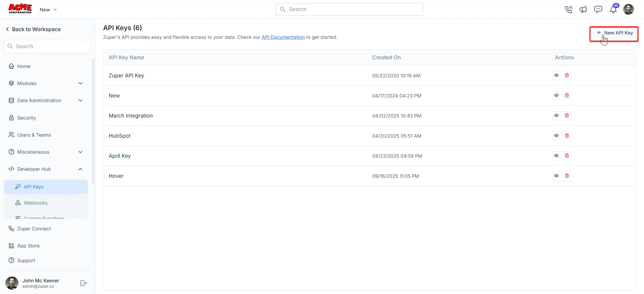Click the API Keys (6) page heading
The image size is (644, 294).
122,28
